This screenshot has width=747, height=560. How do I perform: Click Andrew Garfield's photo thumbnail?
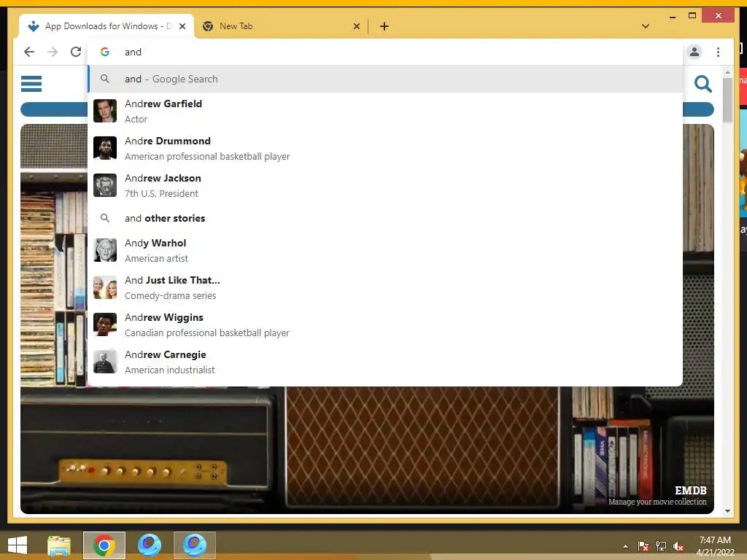click(x=105, y=111)
